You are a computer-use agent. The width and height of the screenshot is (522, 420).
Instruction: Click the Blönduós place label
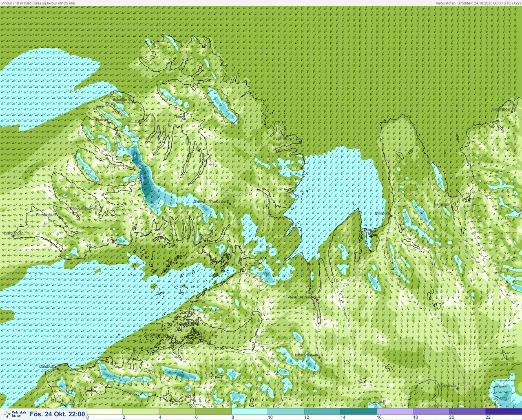point(383,213)
